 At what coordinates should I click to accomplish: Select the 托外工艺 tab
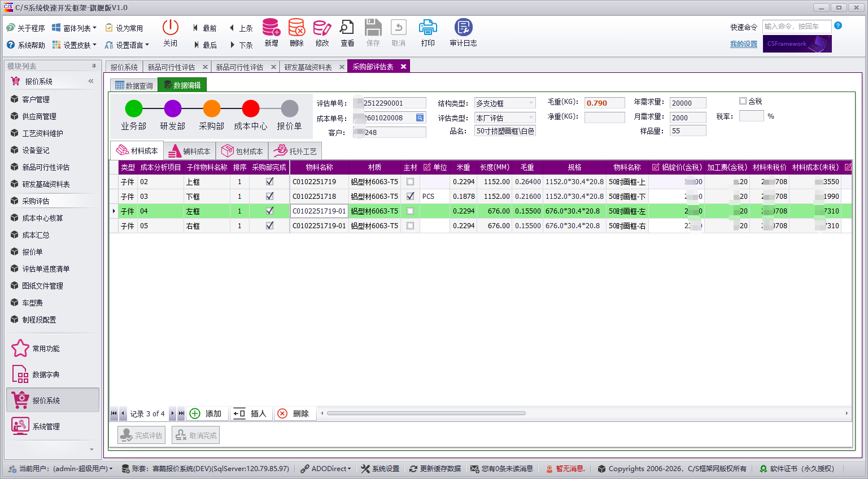[x=295, y=151]
